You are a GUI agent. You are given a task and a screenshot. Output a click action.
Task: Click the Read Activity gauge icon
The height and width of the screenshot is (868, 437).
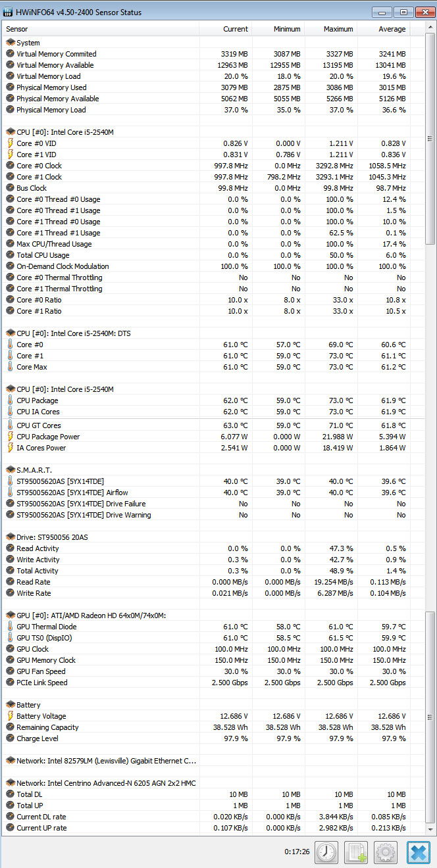(10, 548)
